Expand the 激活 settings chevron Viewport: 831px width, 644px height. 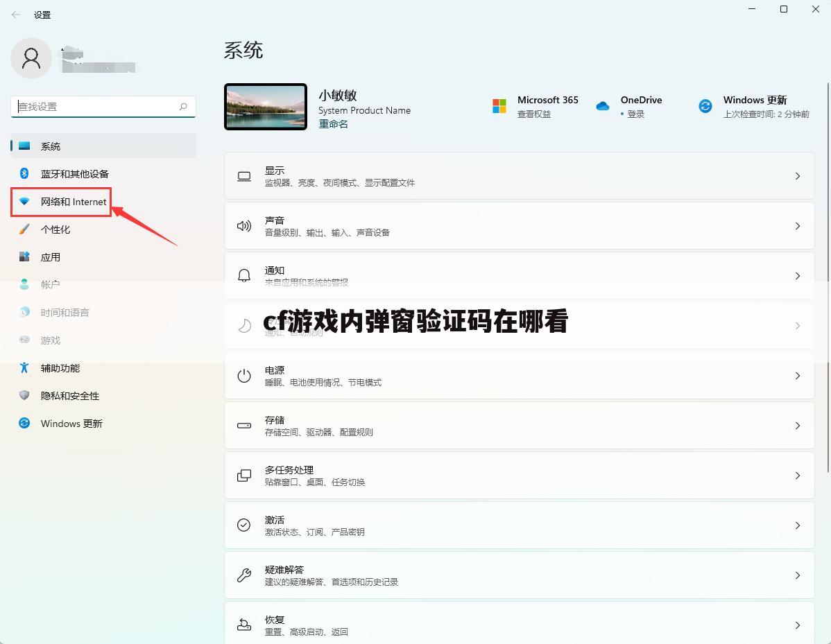[x=798, y=525]
